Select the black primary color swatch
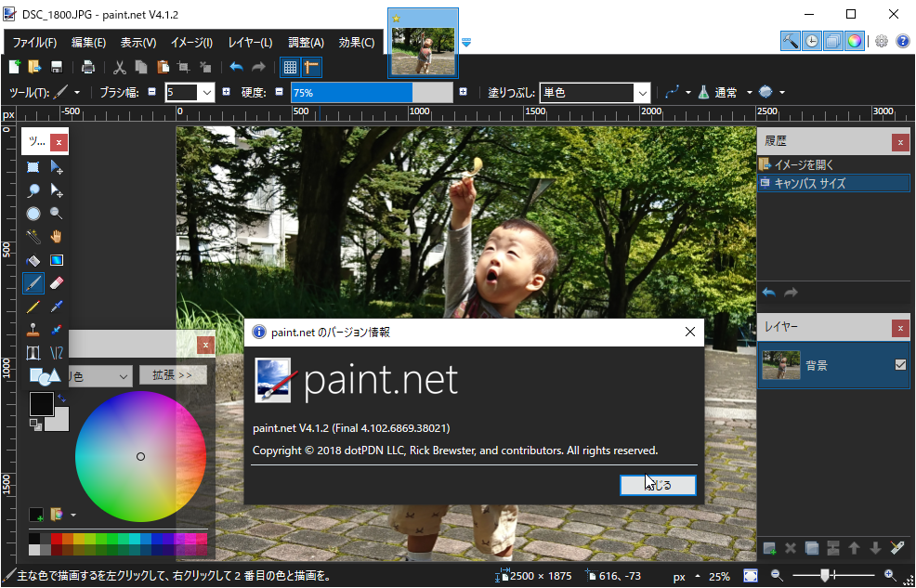This screenshot has height=588, width=916. 40,404
